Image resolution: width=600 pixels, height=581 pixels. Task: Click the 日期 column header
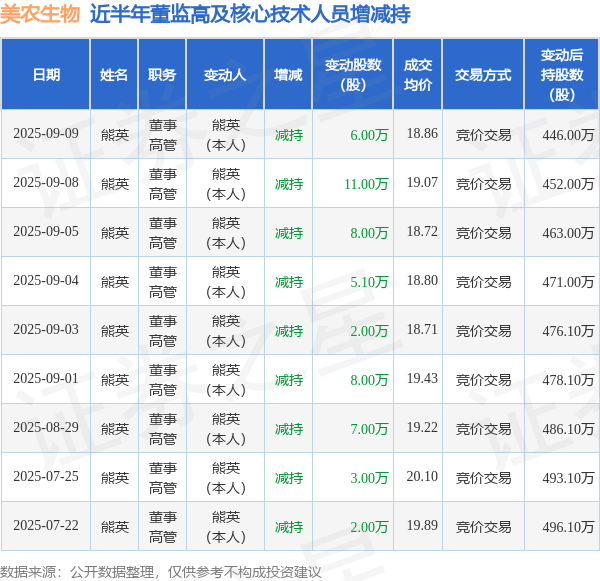pyautogui.click(x=46, y=75)
